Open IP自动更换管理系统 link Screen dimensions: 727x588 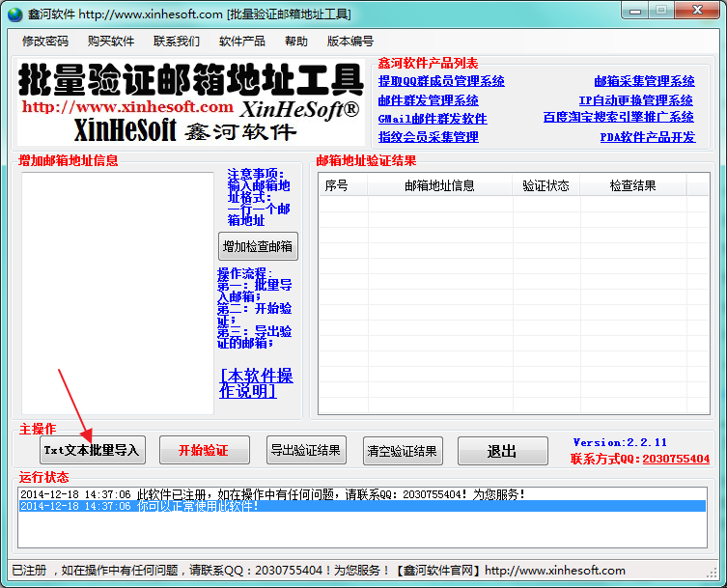click(x=636, y=100)
